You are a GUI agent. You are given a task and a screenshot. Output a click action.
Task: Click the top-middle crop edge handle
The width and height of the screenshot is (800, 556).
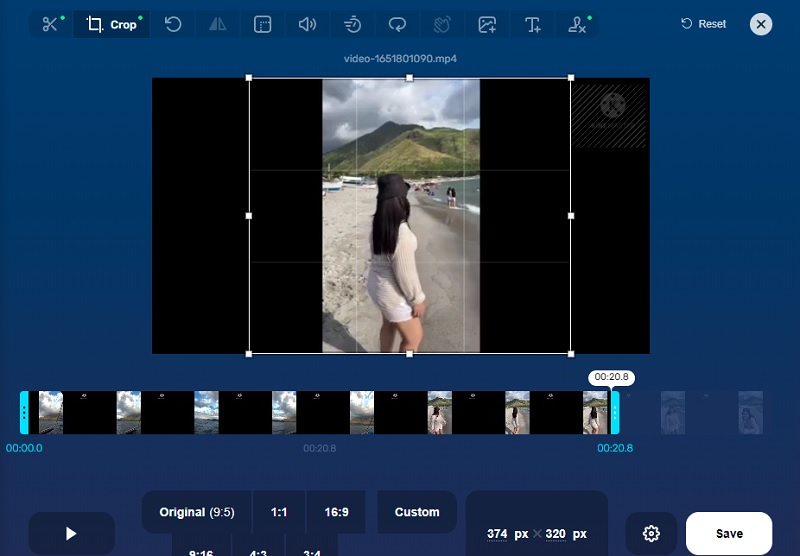pyautogui.click(x=409, y=78)
